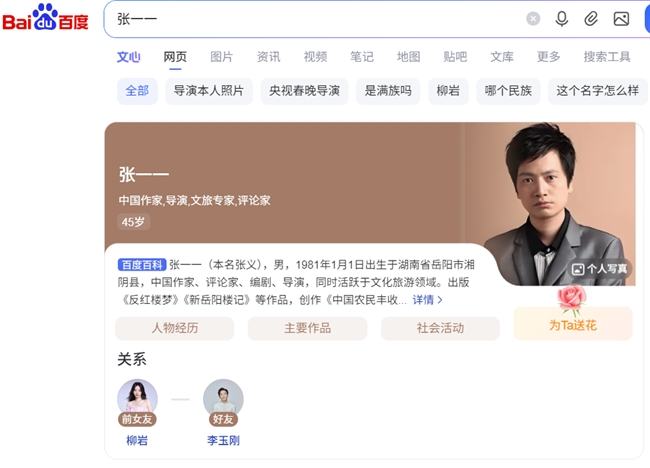Screen dimensions: 650x468
Task: Clear the search box text
Action: point(533,19)
